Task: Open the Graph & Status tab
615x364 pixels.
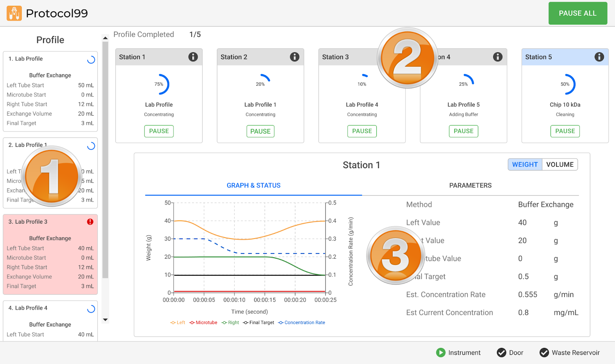Action: [x=253, y=185]
